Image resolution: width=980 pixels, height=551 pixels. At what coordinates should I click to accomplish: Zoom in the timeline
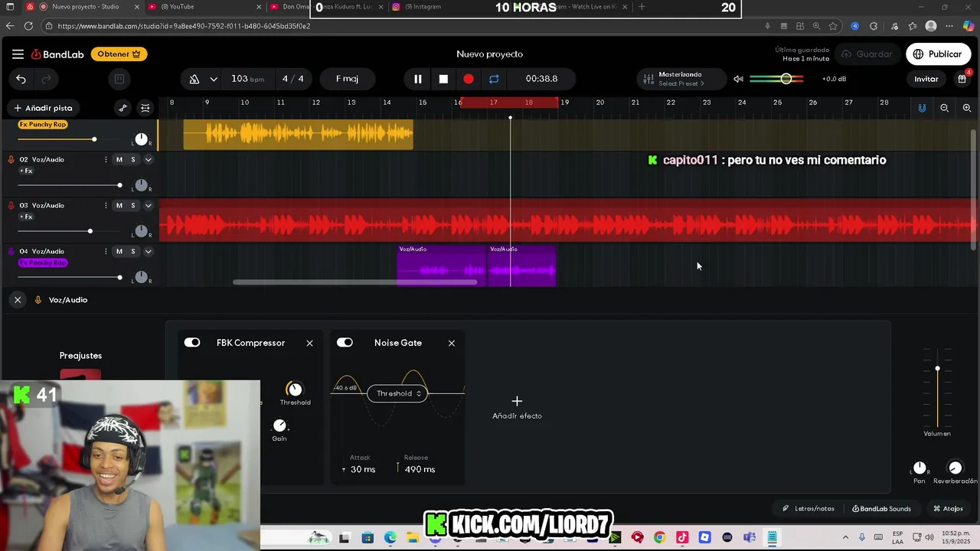click(967, 108)
